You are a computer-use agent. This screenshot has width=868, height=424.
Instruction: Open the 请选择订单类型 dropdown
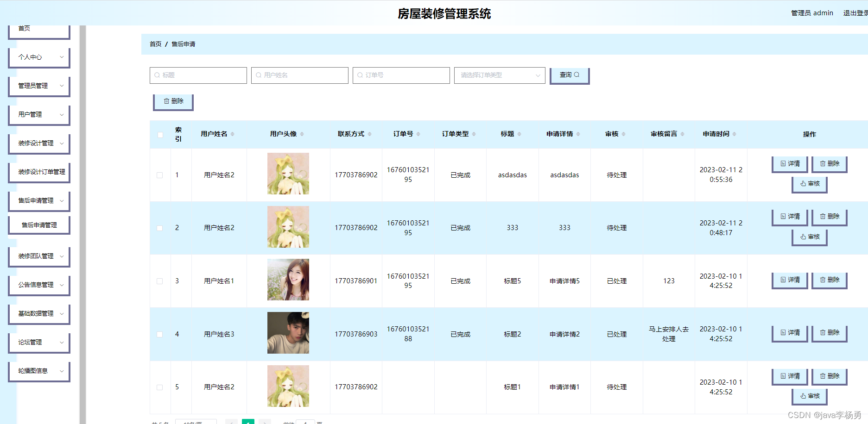point(499,75)
